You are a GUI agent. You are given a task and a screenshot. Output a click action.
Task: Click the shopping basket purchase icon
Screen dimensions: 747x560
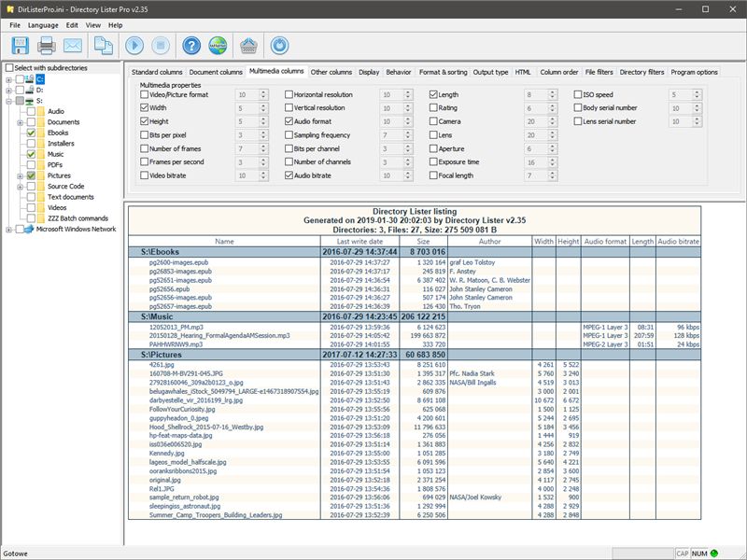[248, 46]
